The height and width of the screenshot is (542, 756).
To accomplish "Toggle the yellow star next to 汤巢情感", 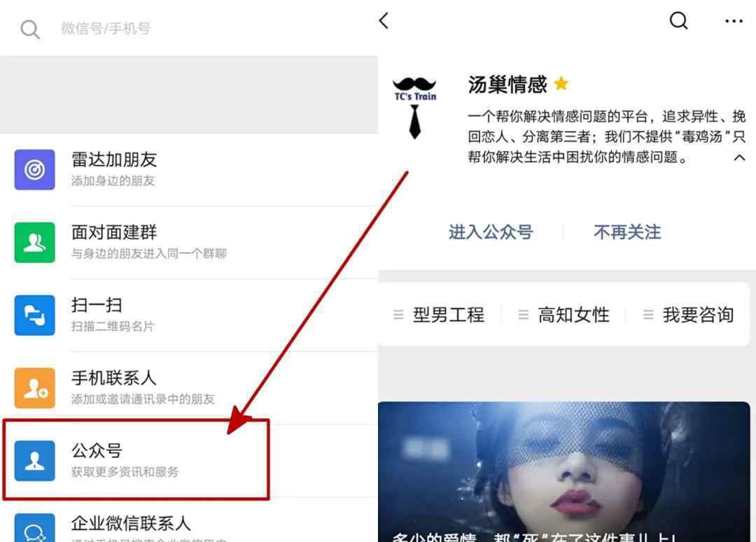I will (x=561, y=84).
